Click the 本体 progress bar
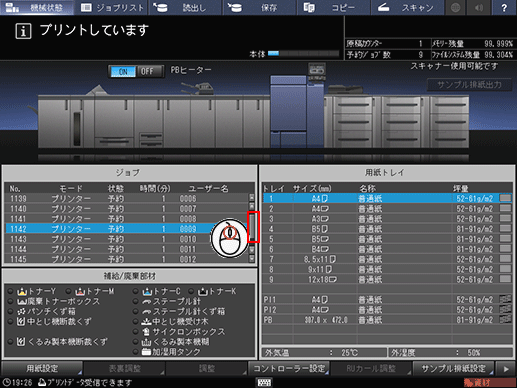 (x=303, y=53)
